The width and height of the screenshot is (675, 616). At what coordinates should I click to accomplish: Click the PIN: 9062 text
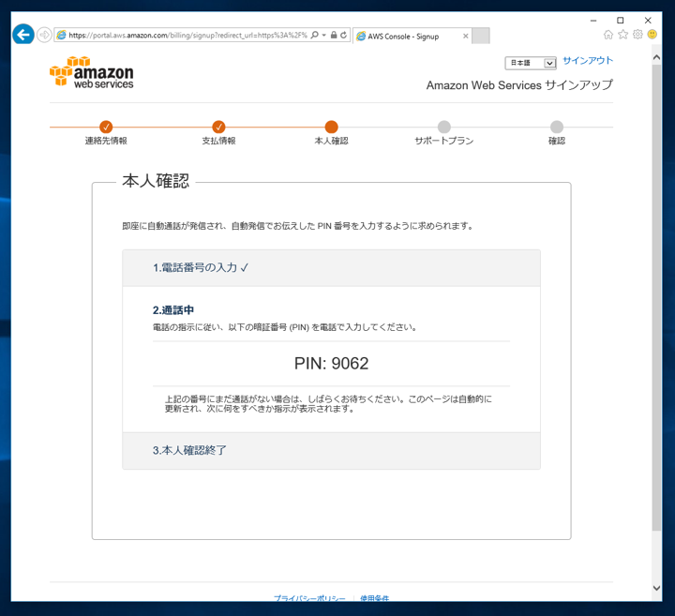coord(331,363)
